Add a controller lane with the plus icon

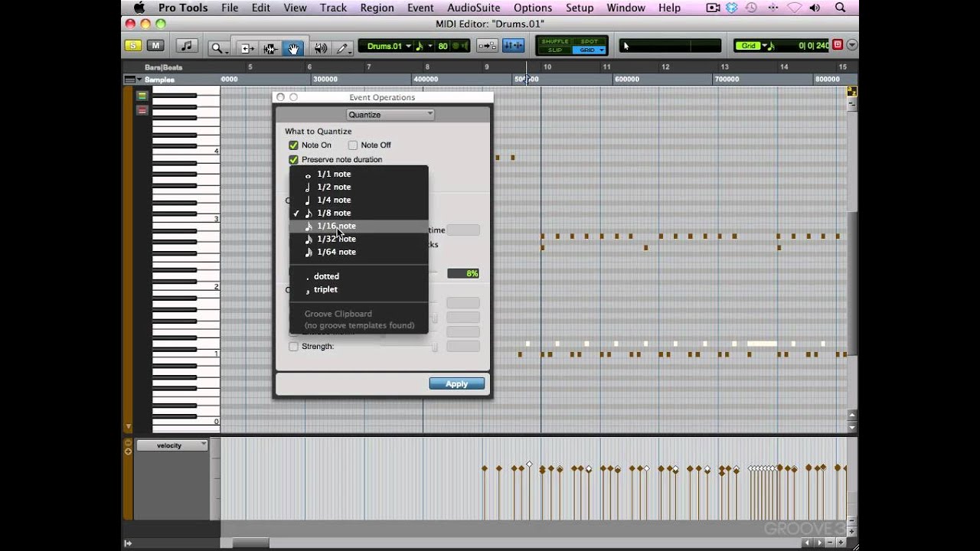click(128, 452)
